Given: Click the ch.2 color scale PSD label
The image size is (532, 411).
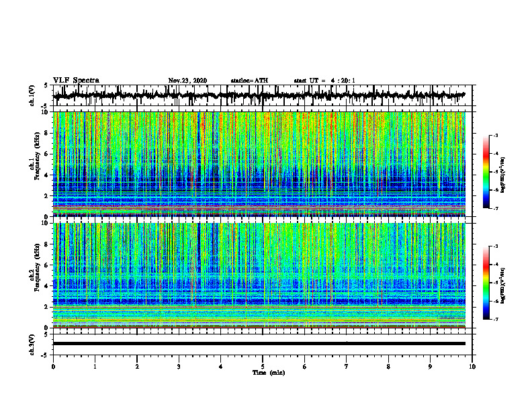Looking at the screenshot, I should pyautogui.click(x=504, y=285).
